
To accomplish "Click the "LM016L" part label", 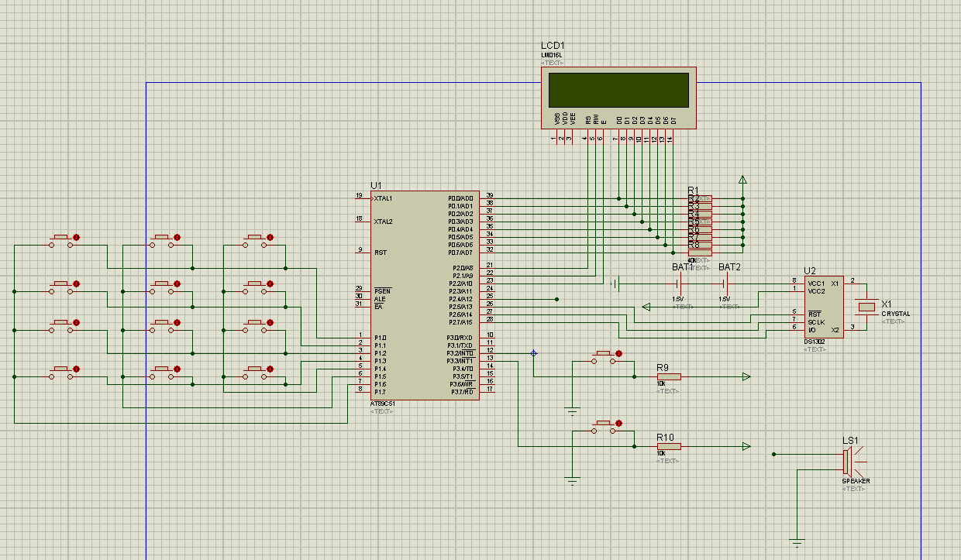I will (x=552, y=55).
